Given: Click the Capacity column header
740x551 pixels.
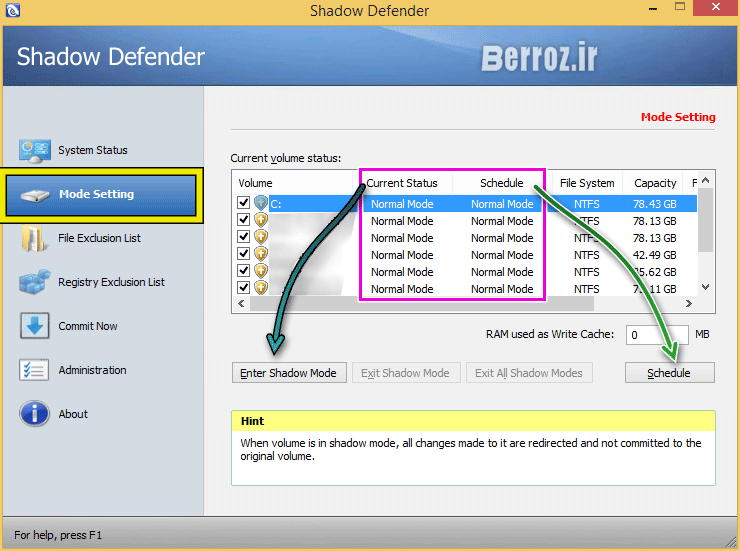Looking at the screenshot, I should (655, 183).
